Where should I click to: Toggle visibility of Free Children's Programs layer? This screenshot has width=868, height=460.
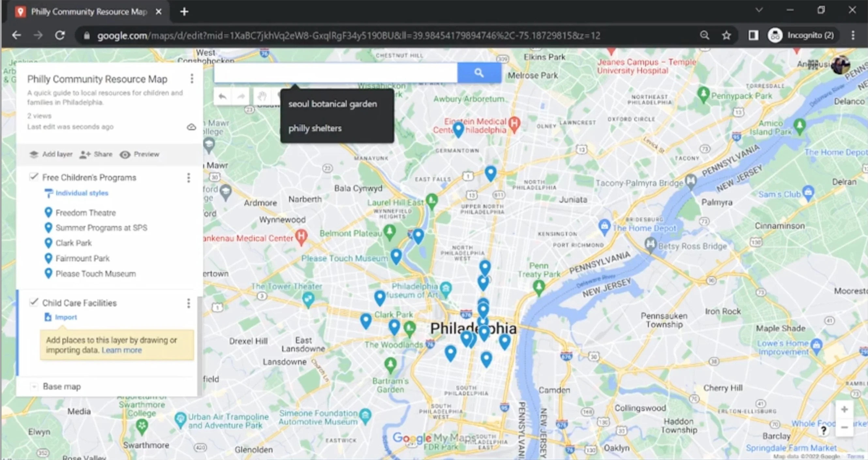33,177
